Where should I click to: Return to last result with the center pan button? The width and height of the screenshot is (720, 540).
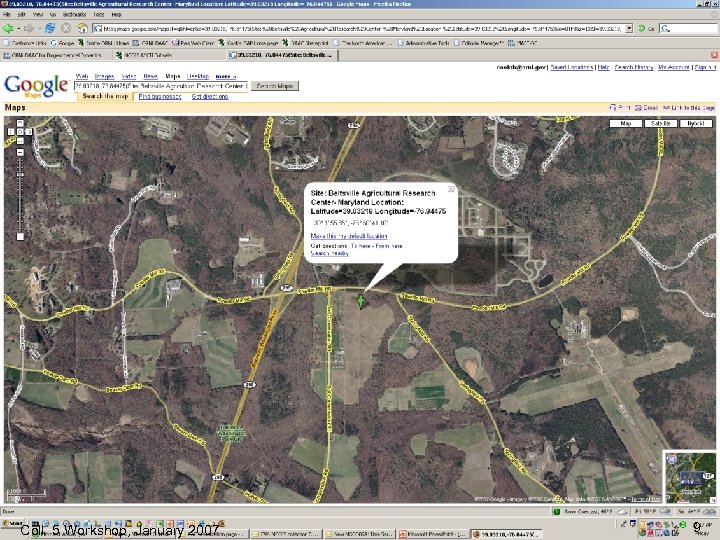pos(20,132)
